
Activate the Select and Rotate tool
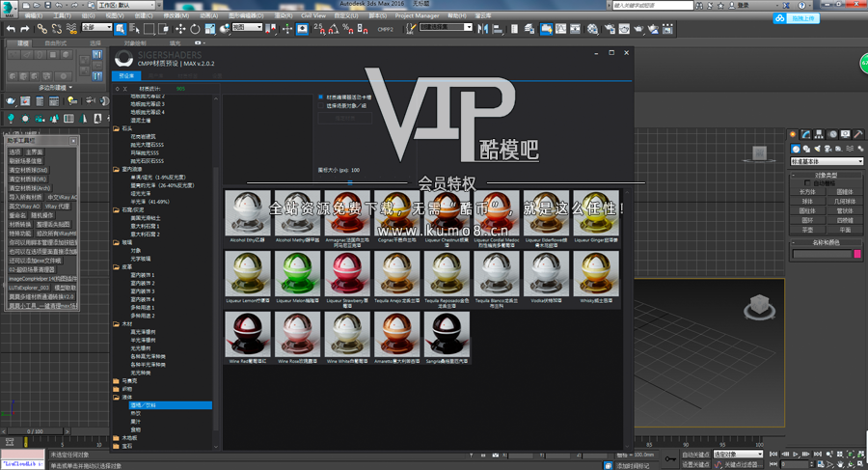[195, 29]
